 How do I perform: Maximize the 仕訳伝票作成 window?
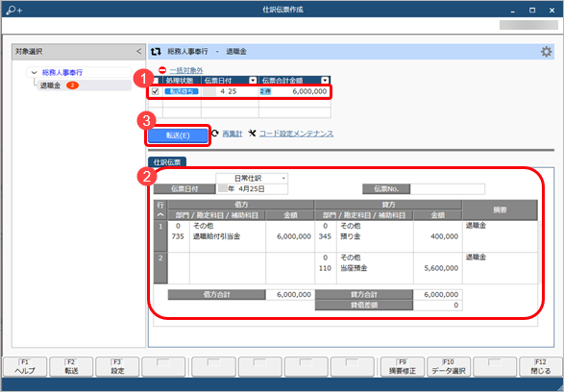[x=532, y=11]
